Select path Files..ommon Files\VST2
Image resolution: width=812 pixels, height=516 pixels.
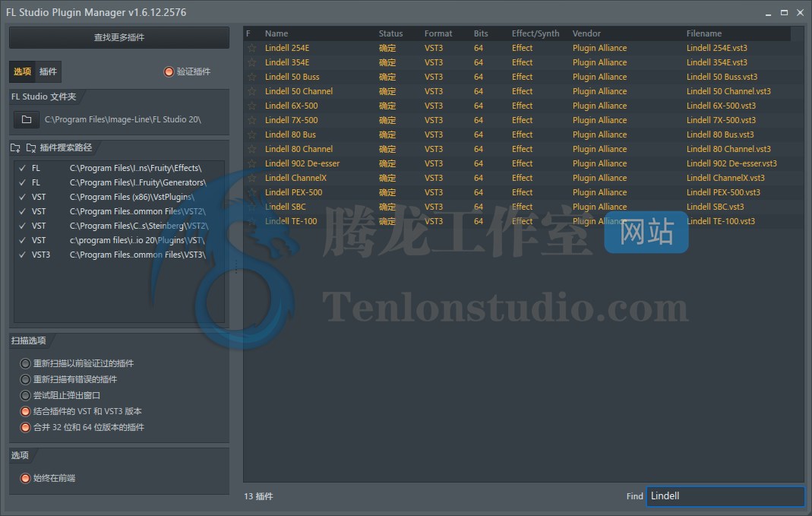point(137,212)
